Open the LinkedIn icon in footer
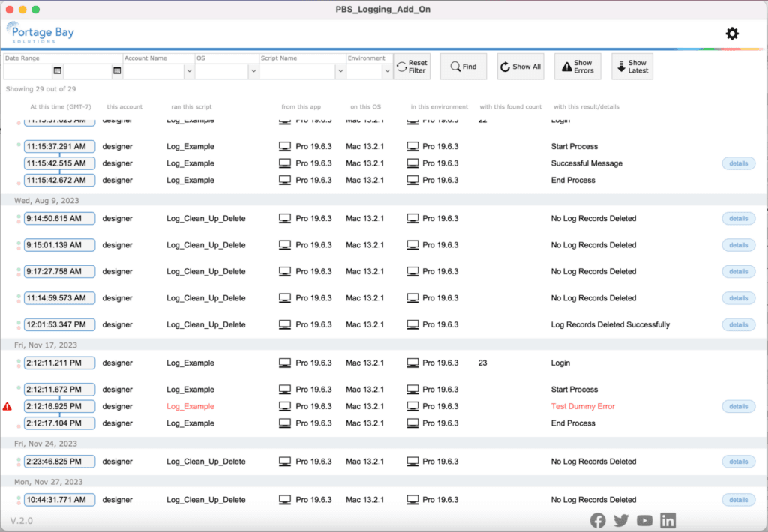768x532 pixels. (x=667, y=520)
